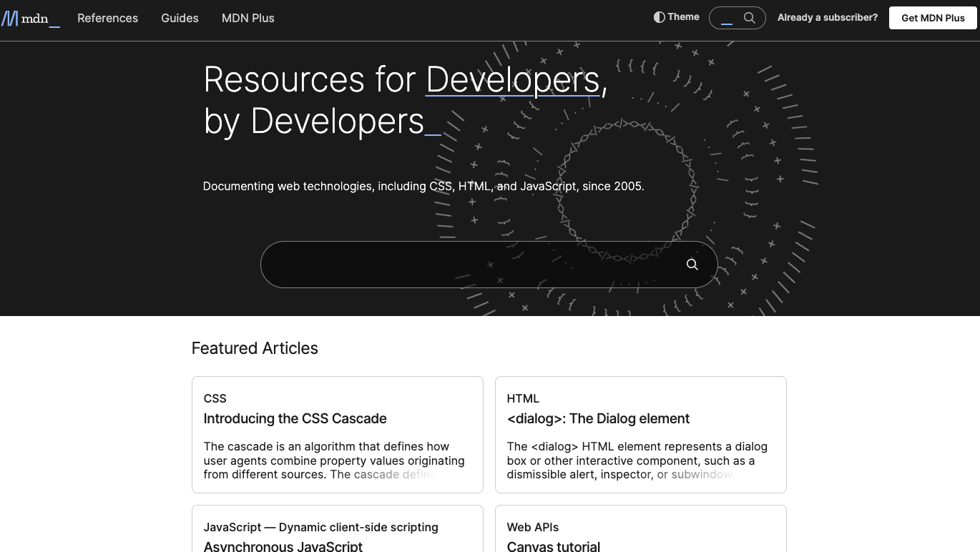
Task: Toggle the site Theme
Action: (x=675, y=16)
